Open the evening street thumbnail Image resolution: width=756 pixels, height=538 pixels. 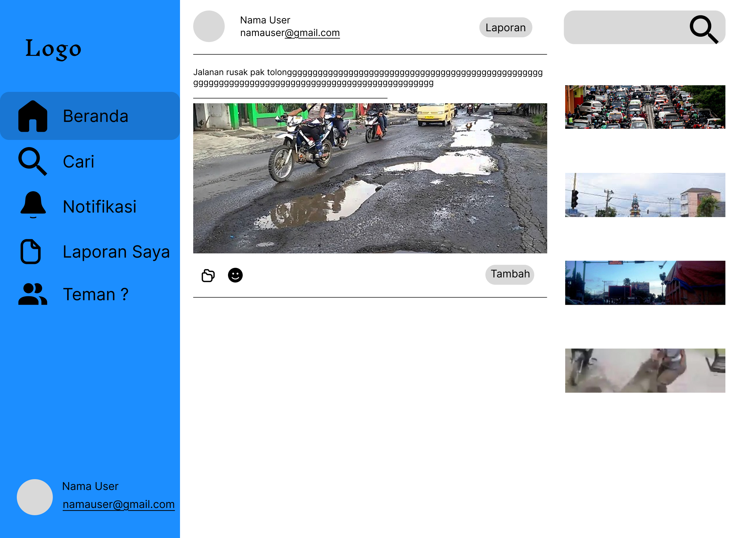(x=645, y=283)
